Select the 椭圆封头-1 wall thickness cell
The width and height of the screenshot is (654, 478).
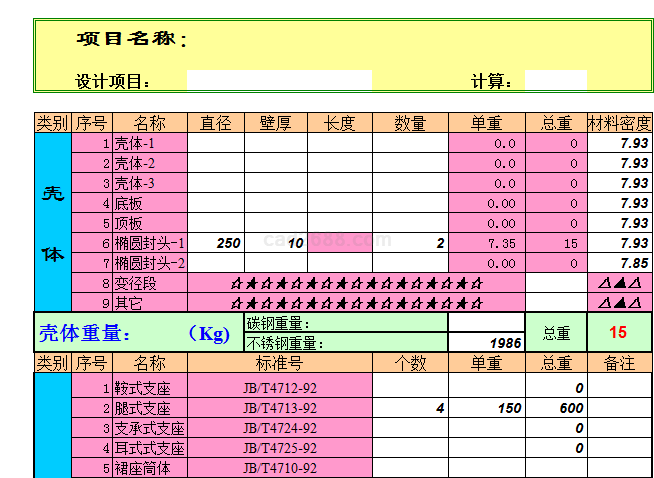pos(275,243)
